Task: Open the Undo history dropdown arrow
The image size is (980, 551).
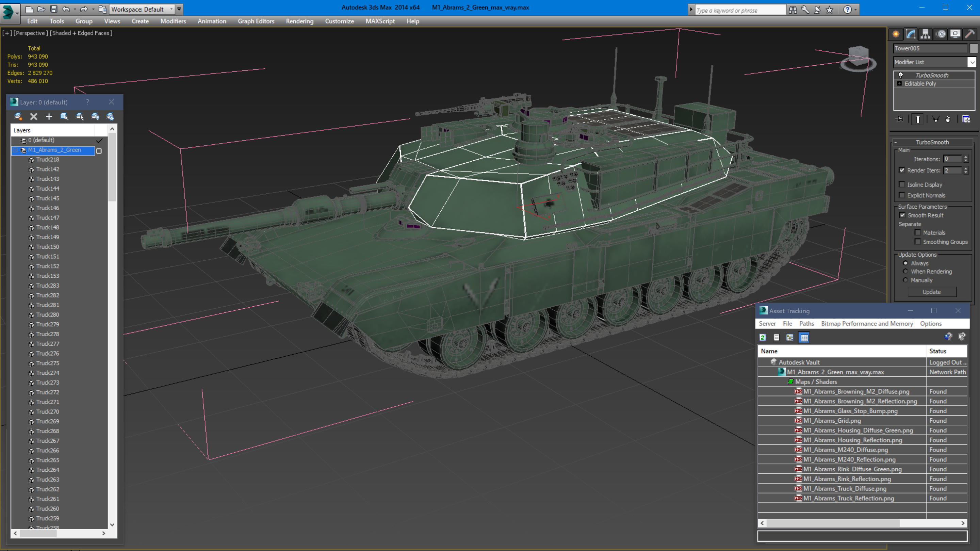Action: point(75,9)
